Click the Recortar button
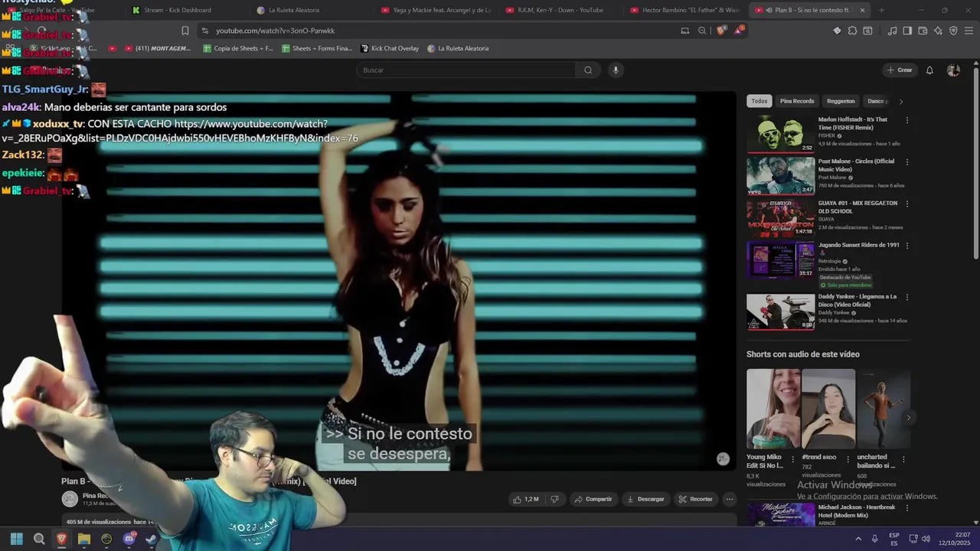The height and width of the screenshot is (551, 980). click(695, 499)
